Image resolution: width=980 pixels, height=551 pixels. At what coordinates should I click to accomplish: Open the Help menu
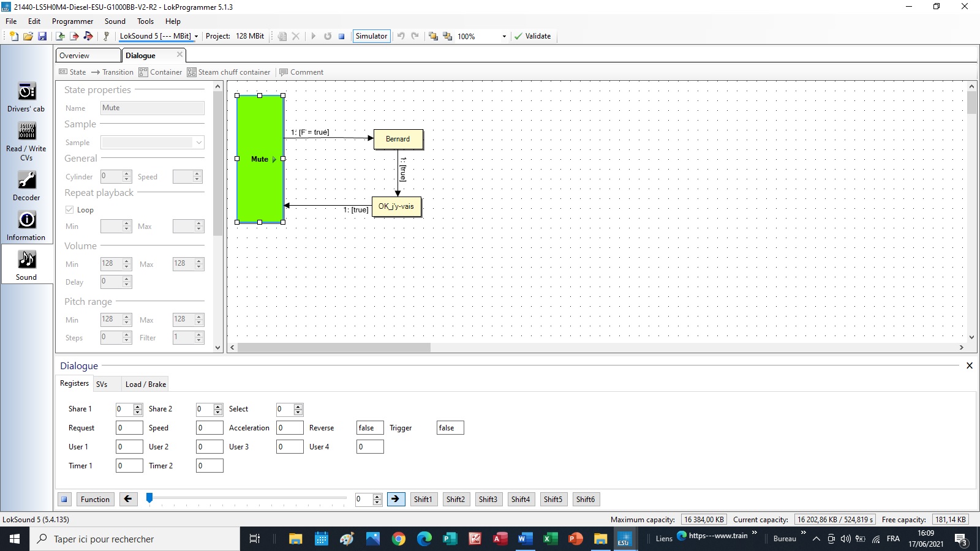point(173,21)
